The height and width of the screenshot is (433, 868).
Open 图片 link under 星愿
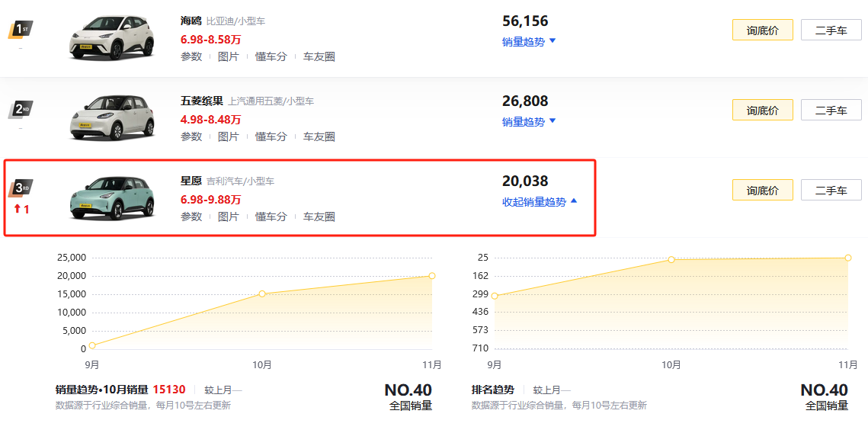coord(228,216)
